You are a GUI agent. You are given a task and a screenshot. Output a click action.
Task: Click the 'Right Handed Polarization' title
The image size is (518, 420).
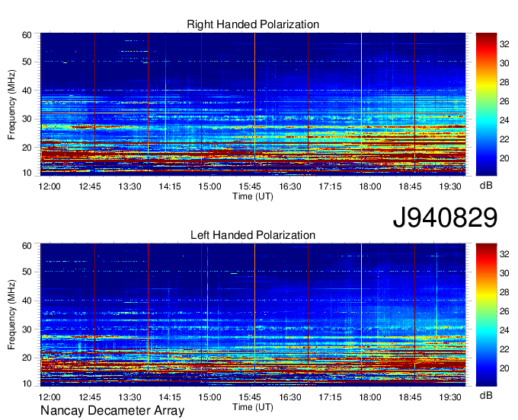[253, 24]
